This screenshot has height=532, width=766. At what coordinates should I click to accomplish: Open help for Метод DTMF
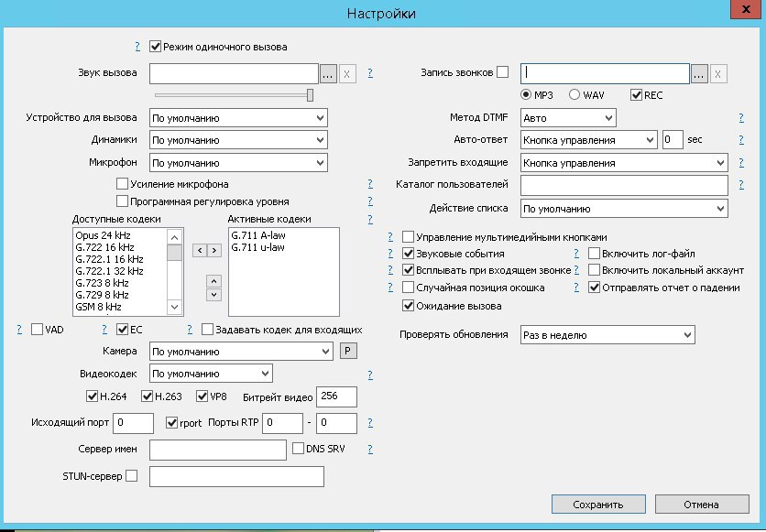click(x=741, y=117)
